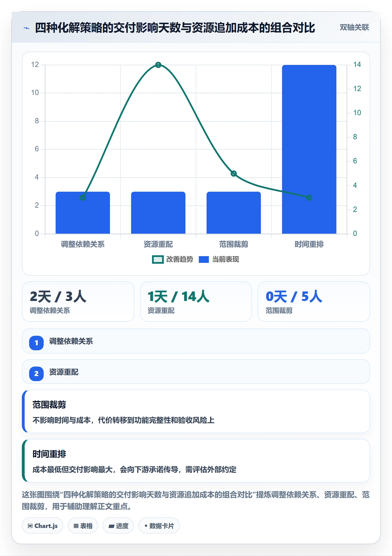Click the summary paragraph at bottom

pos(196,501)
